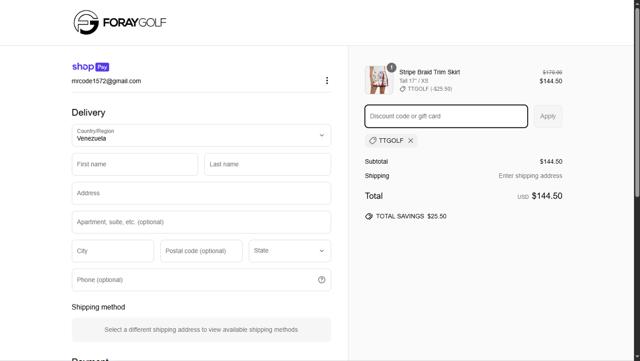Click the total savings tag icon
Viewport: 640px width, 361px height.
click(x=369, y=216)
